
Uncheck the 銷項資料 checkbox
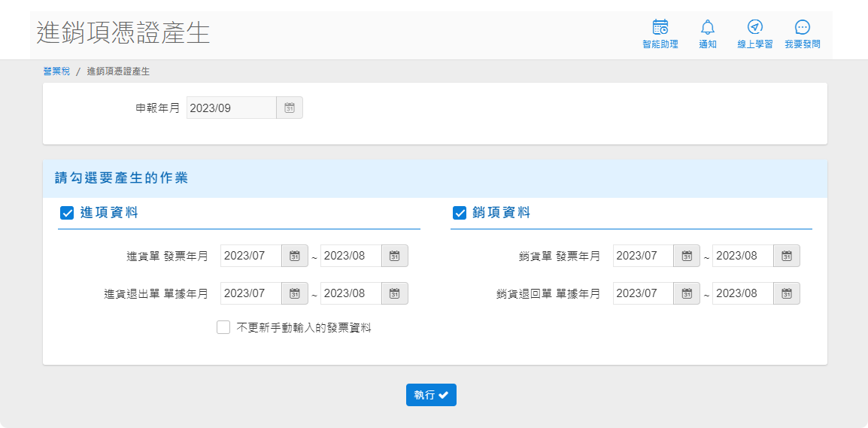pos(459,213)
